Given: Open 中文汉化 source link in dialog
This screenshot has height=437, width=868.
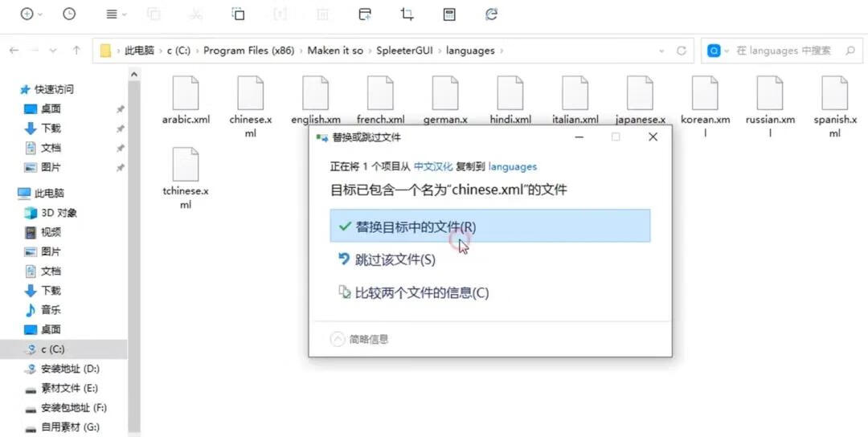Looking at the screenshot, I should (x=433, y=166).
